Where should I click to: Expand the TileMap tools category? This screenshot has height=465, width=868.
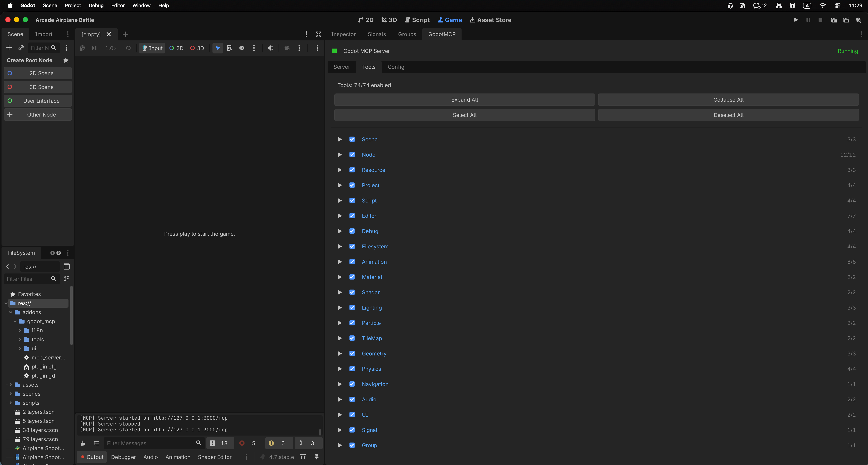[x=340, y=338]
